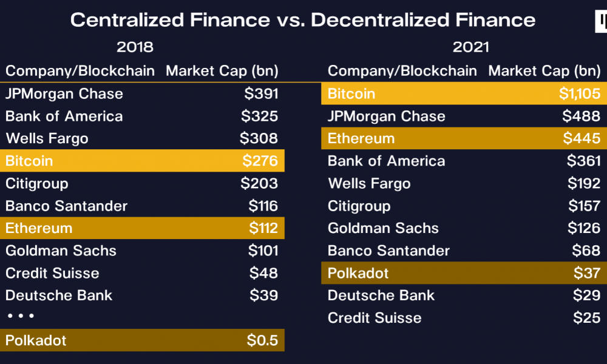The width and height of the screenshot is (607, 364).
Task: Click Wells Fargo $192 in 2021 table
Action: [464, 183]
